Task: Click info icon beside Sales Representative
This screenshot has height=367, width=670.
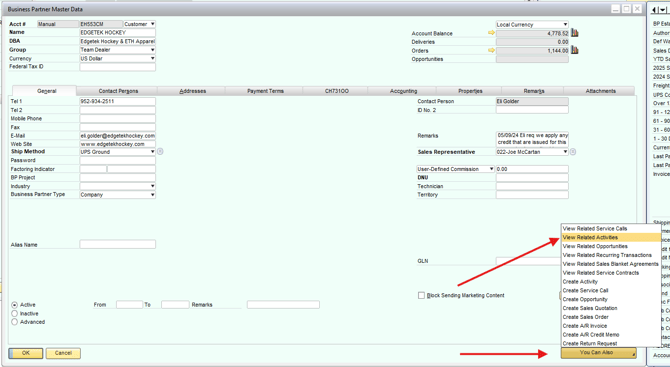Action: point(573,152)
